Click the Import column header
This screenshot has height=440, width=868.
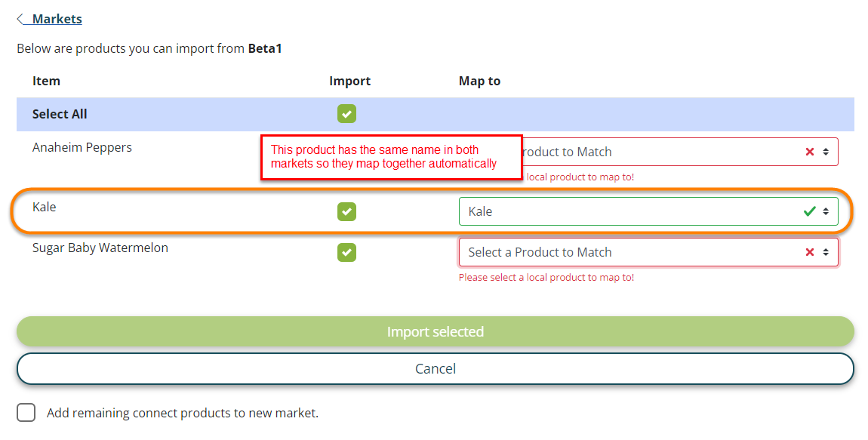pyautogui.click(x=349, y=81)
